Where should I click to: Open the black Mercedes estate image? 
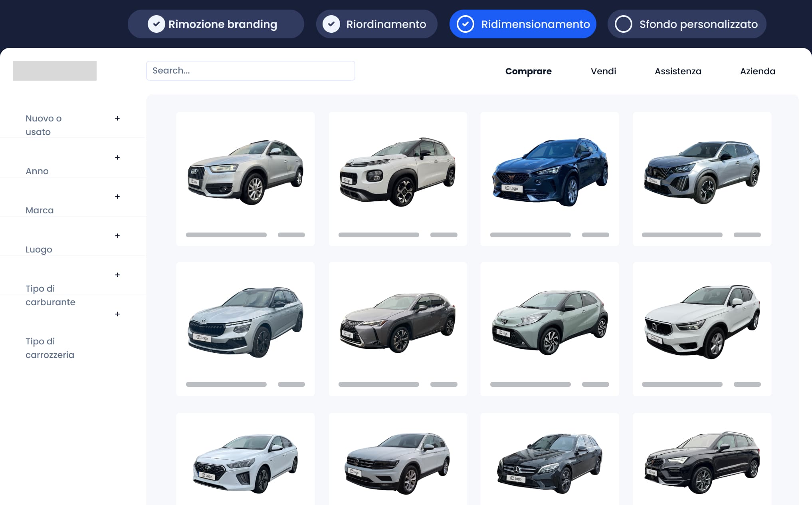pos(550,463)
